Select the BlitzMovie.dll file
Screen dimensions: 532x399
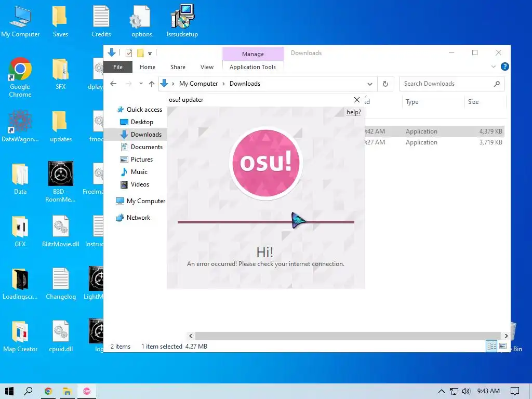coord(60,231)
